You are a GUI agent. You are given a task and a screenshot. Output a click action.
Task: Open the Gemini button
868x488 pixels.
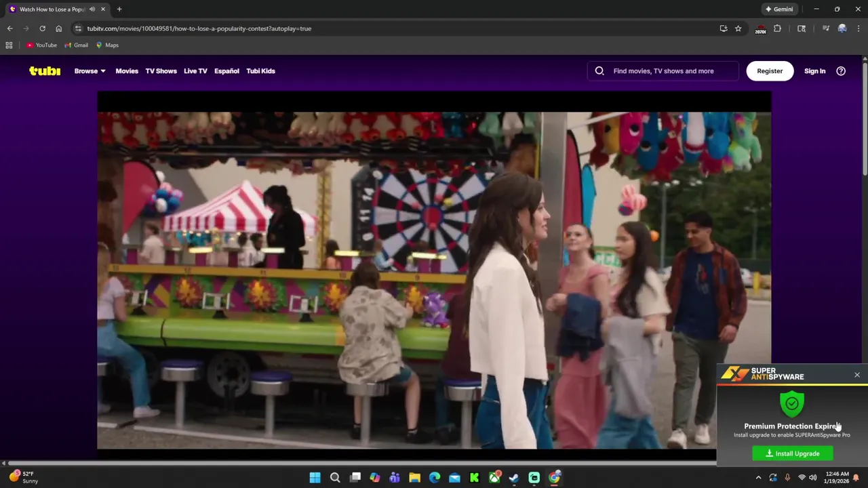tap(779, 9)
